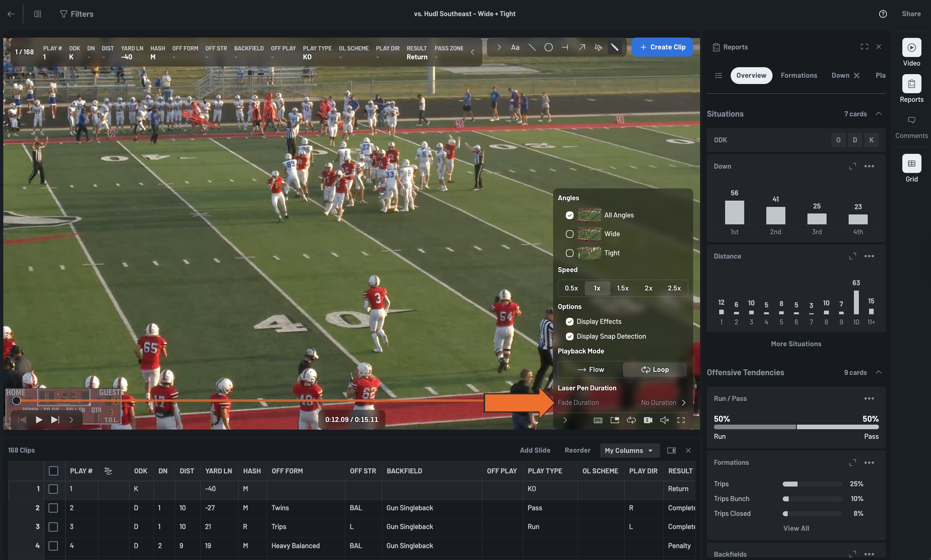Switch to the Formations report tab

point(799,75)
